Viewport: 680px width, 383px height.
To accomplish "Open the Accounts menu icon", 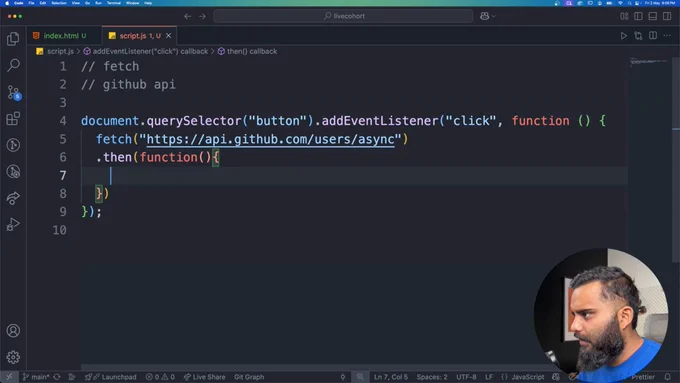I will click(x=13, y=331).
